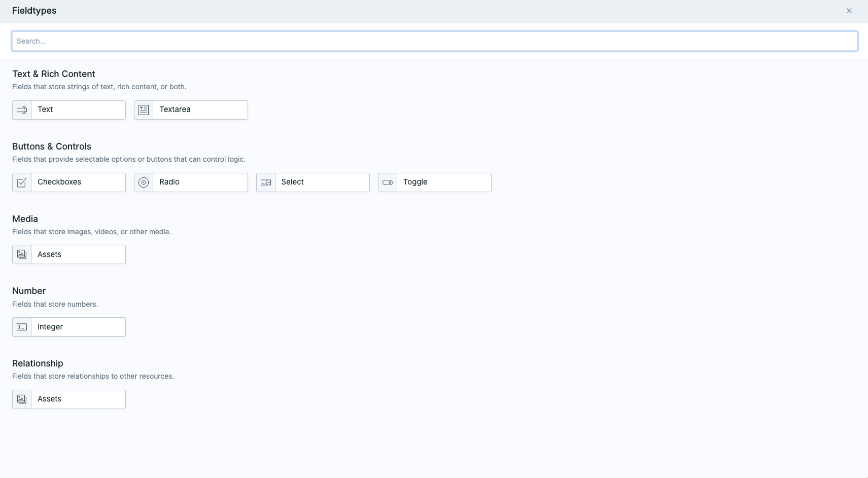Screen dimensions: 868x478
Task: Click the Text & Rich Content heading
Action: pos(54,74)
